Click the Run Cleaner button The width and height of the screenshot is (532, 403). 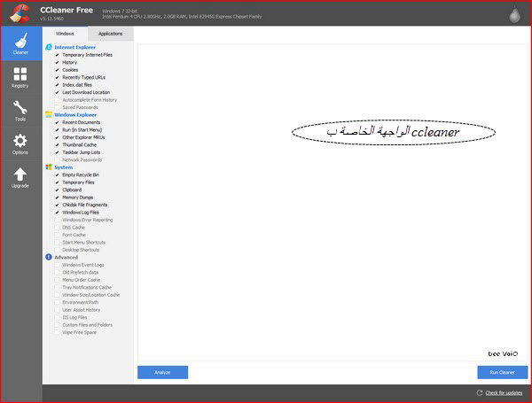(503, 372)
